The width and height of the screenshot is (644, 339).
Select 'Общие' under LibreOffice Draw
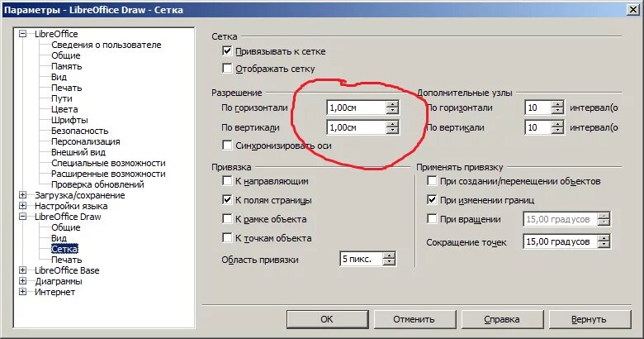point(66,227)
